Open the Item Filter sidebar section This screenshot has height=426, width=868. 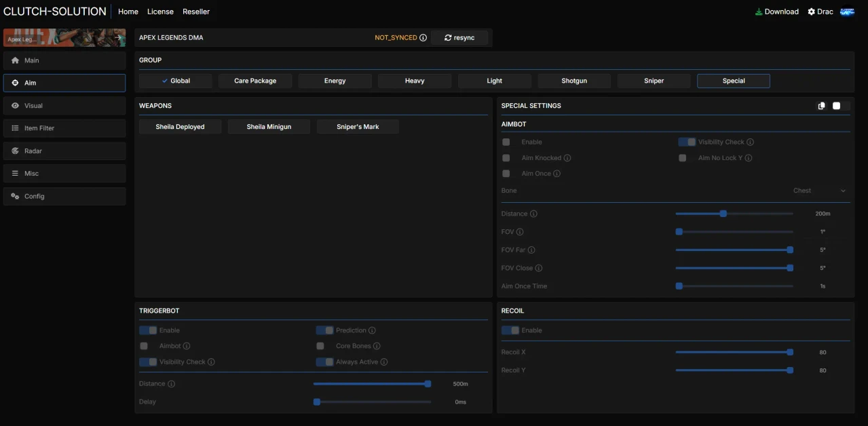click(x=64, y=128)
